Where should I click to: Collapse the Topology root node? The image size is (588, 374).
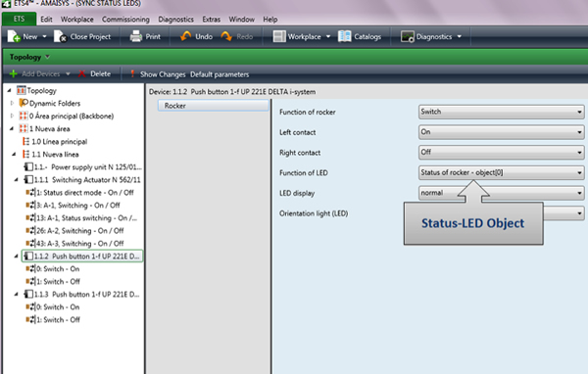[x=10, y=90]
